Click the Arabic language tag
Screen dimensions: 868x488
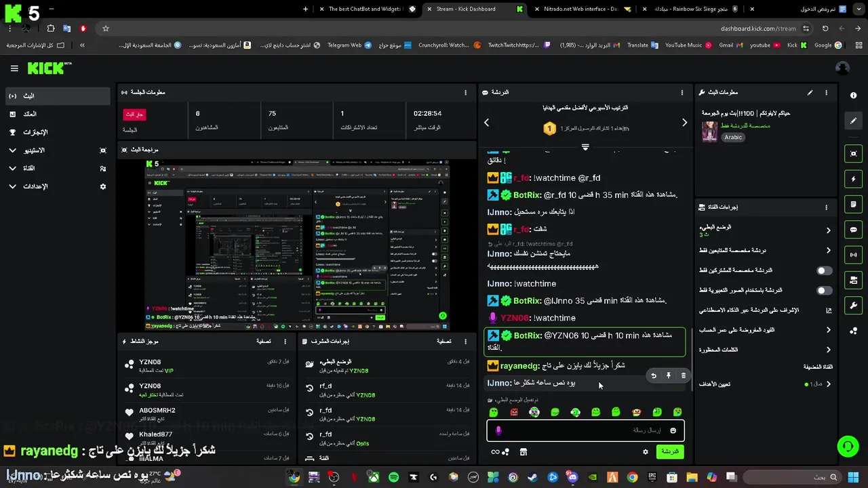coord(733,137)
